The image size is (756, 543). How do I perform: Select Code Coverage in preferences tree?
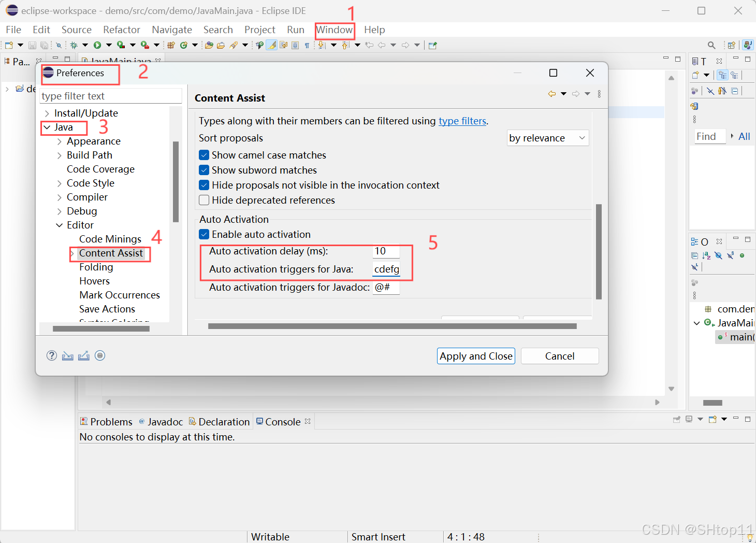(x=100, y=169)
